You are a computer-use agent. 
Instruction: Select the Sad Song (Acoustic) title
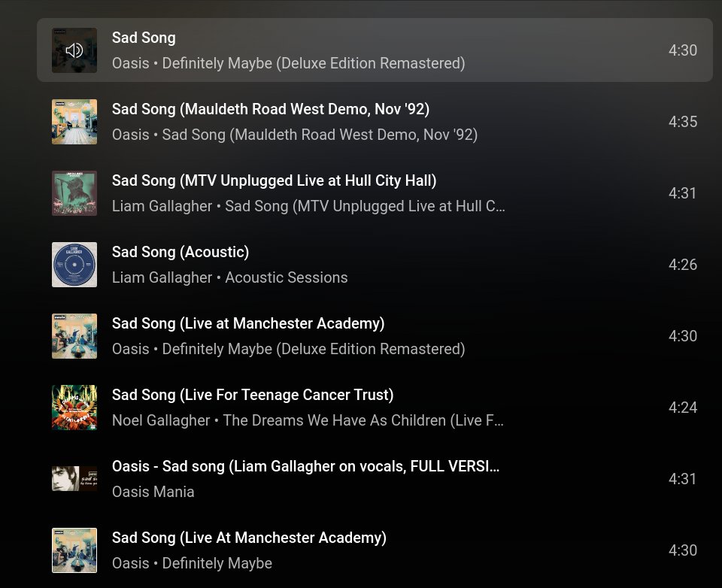pos(180,252)
